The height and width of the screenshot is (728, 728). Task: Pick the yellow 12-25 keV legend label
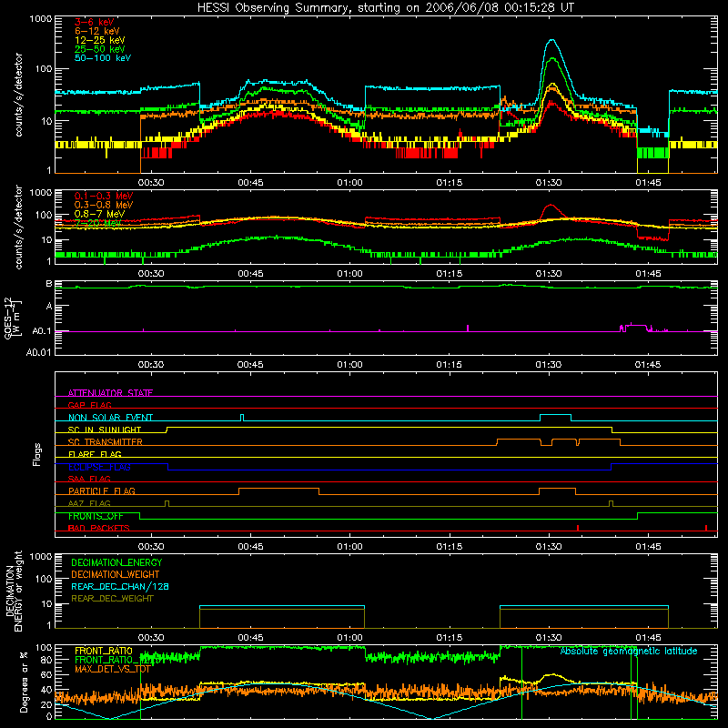[99, 40]
